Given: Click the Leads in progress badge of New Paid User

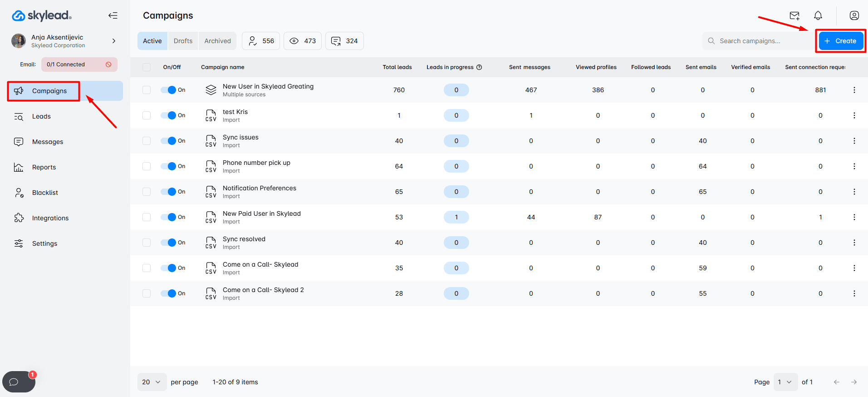Looking at the screenshot, I should click(456, 217).
